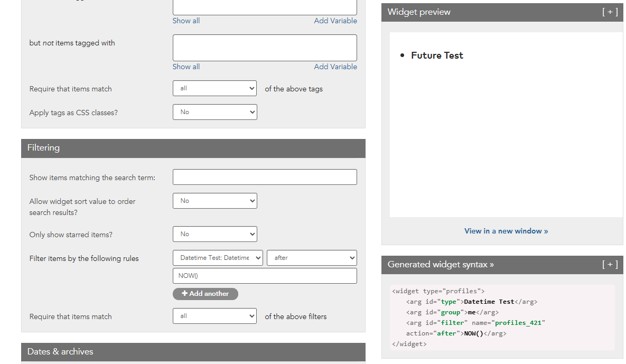Open the Datetime Test field dropdown
The width and height of the screenshot is (626, 364).
(218, 258)
